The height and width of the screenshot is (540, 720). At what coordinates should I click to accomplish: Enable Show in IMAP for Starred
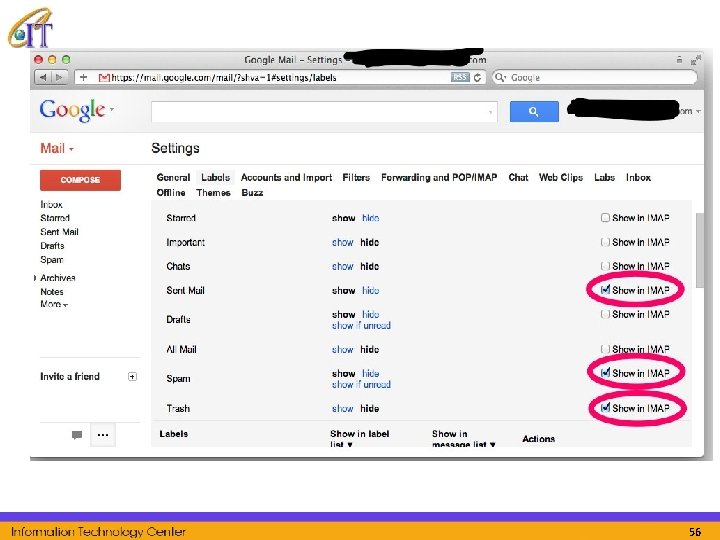[605, 218]
